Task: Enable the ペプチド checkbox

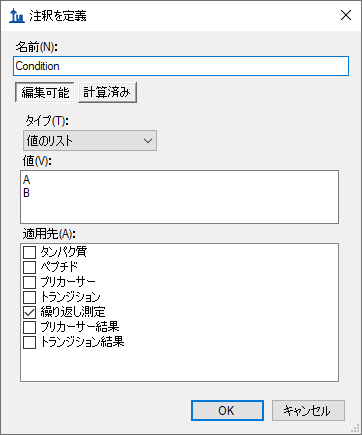Action: point(29,267)
